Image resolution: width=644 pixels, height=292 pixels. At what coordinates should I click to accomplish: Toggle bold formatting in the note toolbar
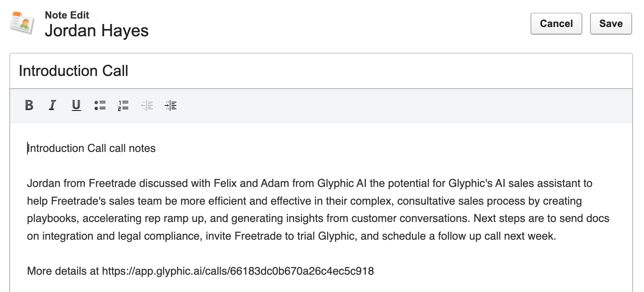[x=29, y=105]
